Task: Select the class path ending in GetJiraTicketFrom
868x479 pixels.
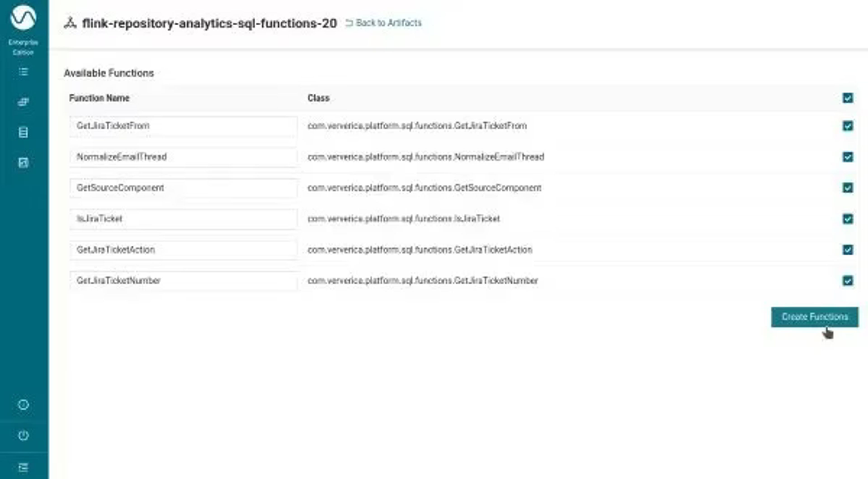Action: click(x=417, y=126)
